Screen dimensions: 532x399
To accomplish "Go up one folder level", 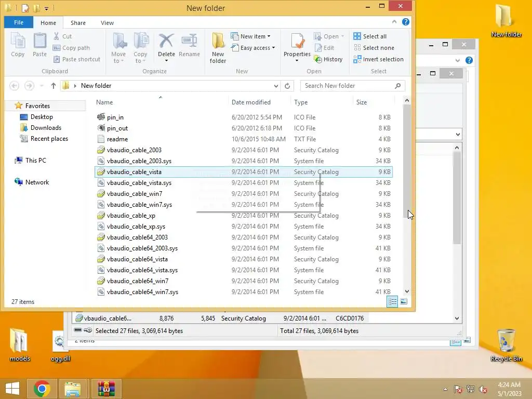I will click(x=54, y=86).
